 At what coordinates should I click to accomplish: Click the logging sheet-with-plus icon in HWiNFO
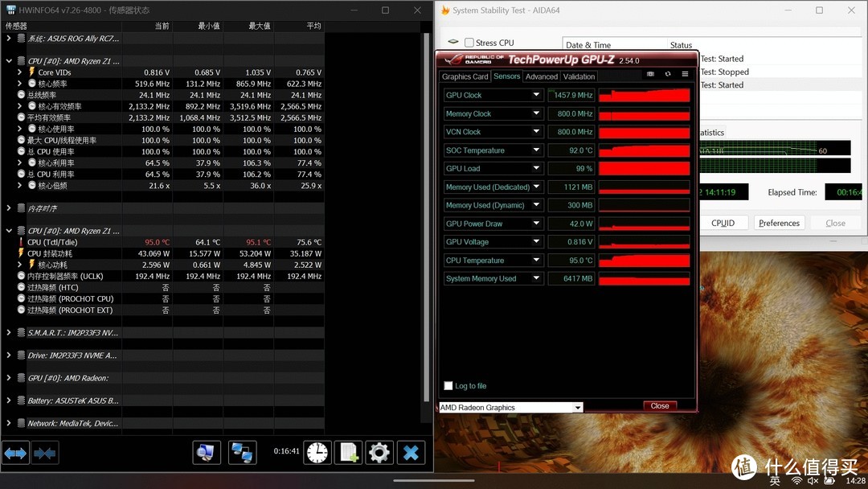[x=349, y=453]
